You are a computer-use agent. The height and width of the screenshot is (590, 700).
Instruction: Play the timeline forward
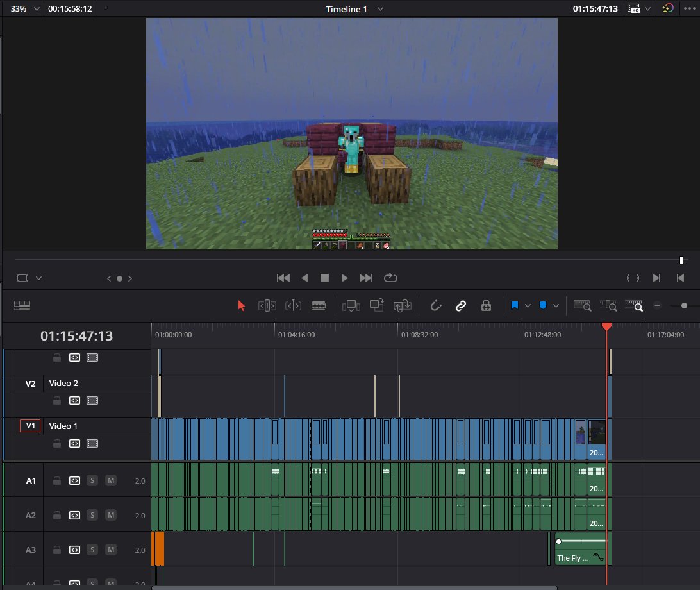[x=344, y=278]
